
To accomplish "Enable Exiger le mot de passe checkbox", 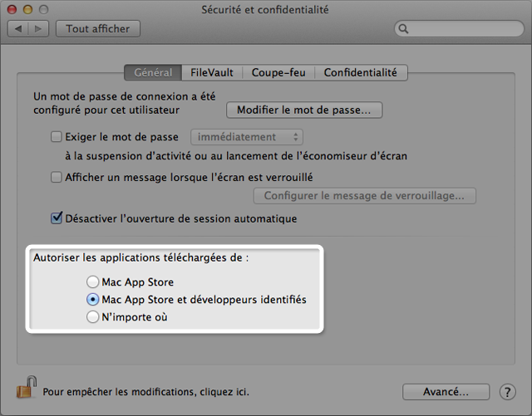I will pyautogui.click(x=57, y=137).
